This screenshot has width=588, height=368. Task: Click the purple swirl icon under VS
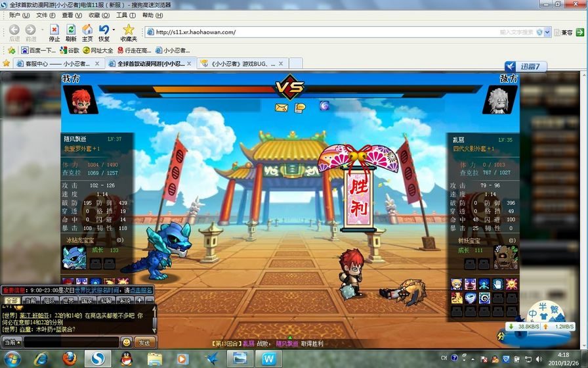pyautogui.click(x=324, y=106)
